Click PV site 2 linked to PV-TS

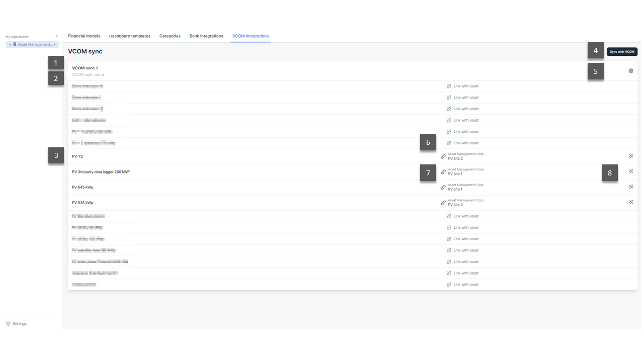coord(455,158)
